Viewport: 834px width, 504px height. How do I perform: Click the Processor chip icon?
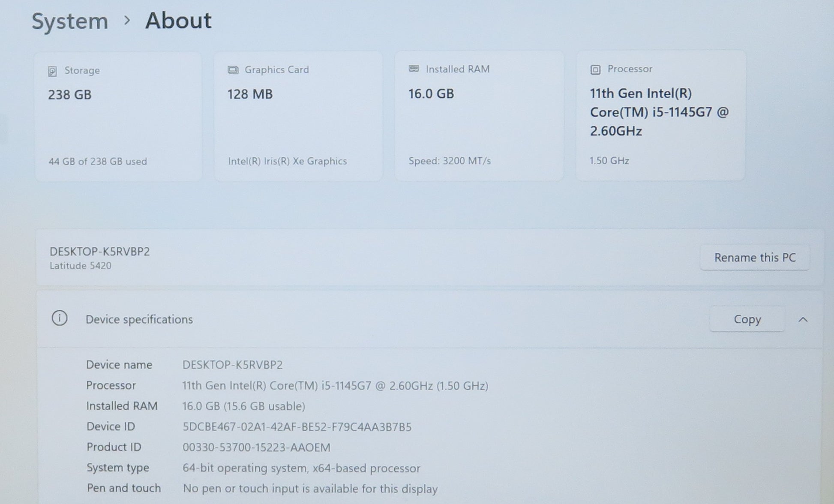pyautogui.click(x=595, y=69)
